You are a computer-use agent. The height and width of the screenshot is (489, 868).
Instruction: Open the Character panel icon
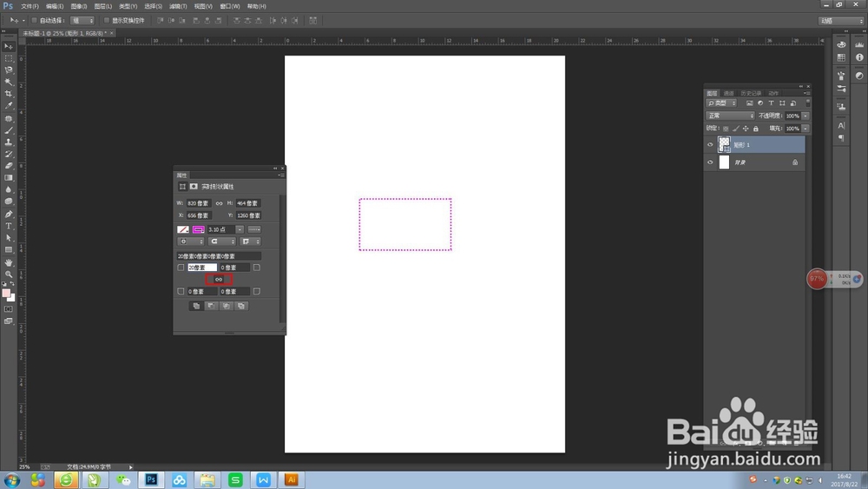(841, 126)
